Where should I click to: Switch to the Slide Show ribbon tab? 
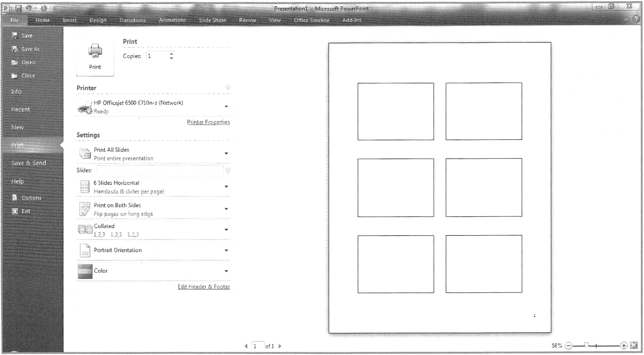tap(213, 20)
